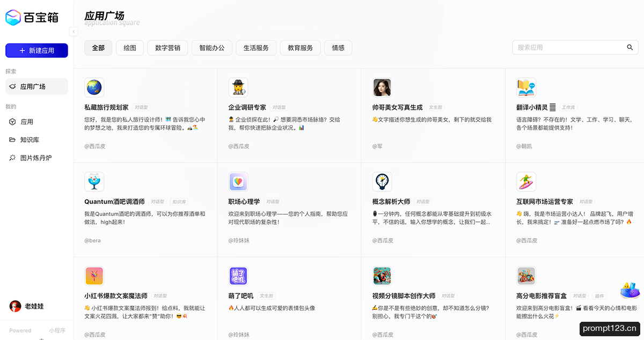Viewport: 644px width, 340px height.
Task: Click the 百宝箱 logo icon
Action: 13,18
